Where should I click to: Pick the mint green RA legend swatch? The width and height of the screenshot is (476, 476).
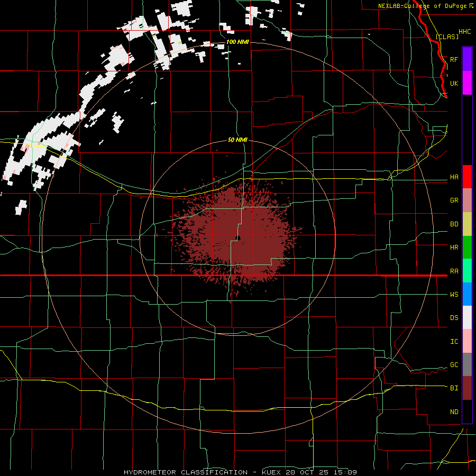pyautogui.click(x=467, y=271)
